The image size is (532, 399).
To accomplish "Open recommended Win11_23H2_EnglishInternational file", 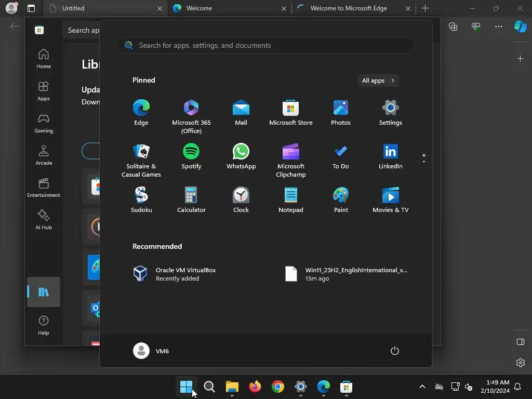I will (346, 274).
